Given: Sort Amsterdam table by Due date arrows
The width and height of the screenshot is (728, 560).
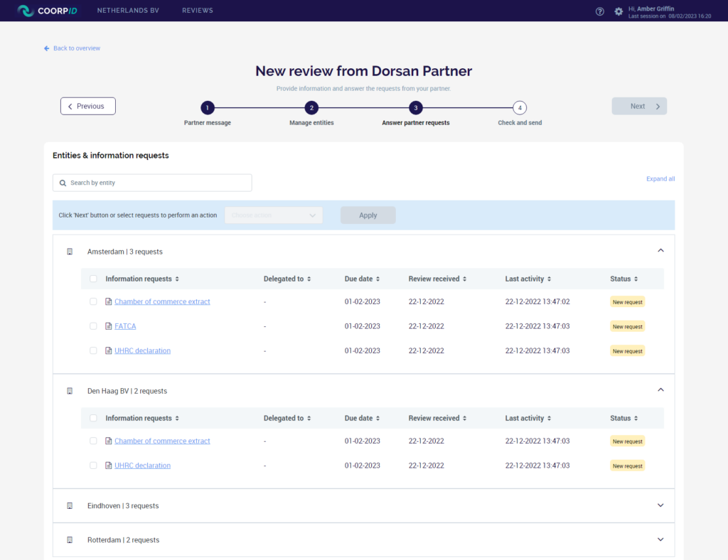Looking at the screenshot, I should tap(378, 279).
